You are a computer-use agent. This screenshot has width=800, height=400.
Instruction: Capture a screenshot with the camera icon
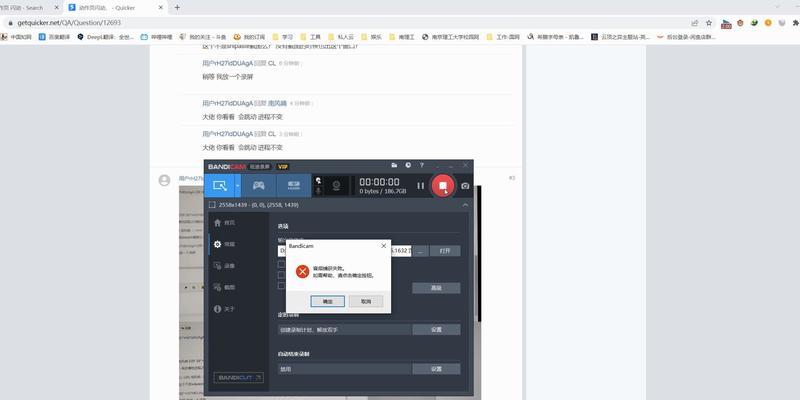click(465, 186)
